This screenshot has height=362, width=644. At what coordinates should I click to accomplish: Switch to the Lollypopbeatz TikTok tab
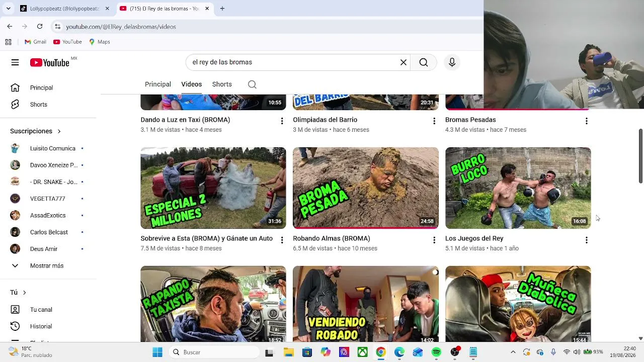tap(63, 9)
